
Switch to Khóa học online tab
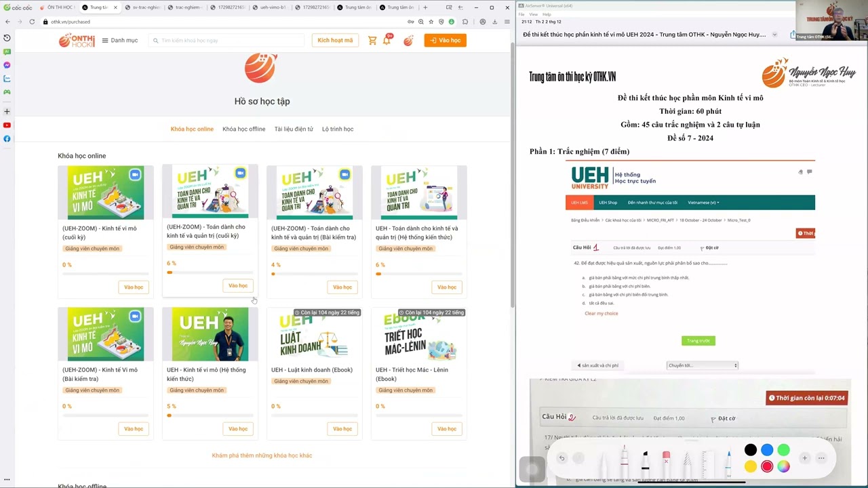tap(192, 129)
